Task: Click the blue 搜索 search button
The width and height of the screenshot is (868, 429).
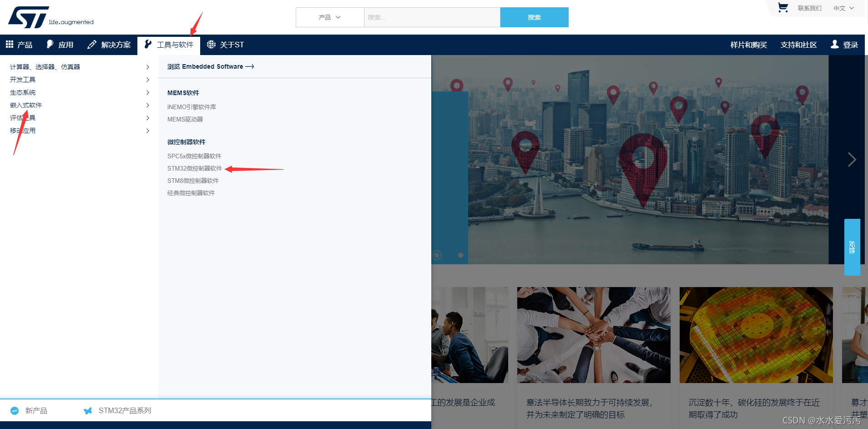Action: (534, 17)
